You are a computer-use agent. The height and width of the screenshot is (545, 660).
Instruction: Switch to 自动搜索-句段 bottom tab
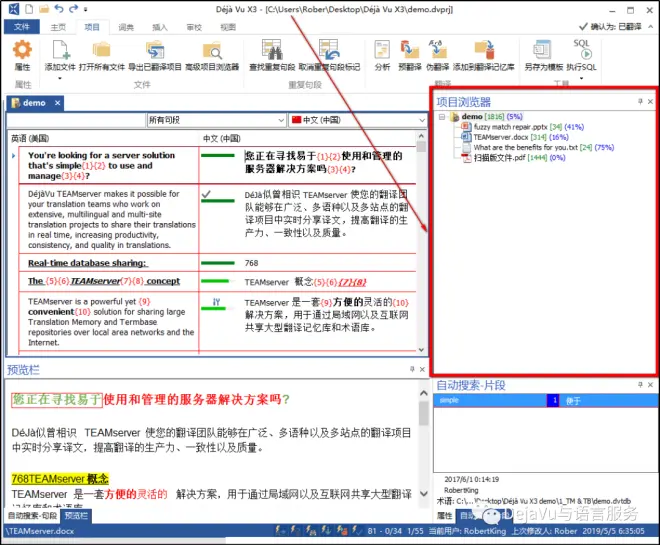32,516
